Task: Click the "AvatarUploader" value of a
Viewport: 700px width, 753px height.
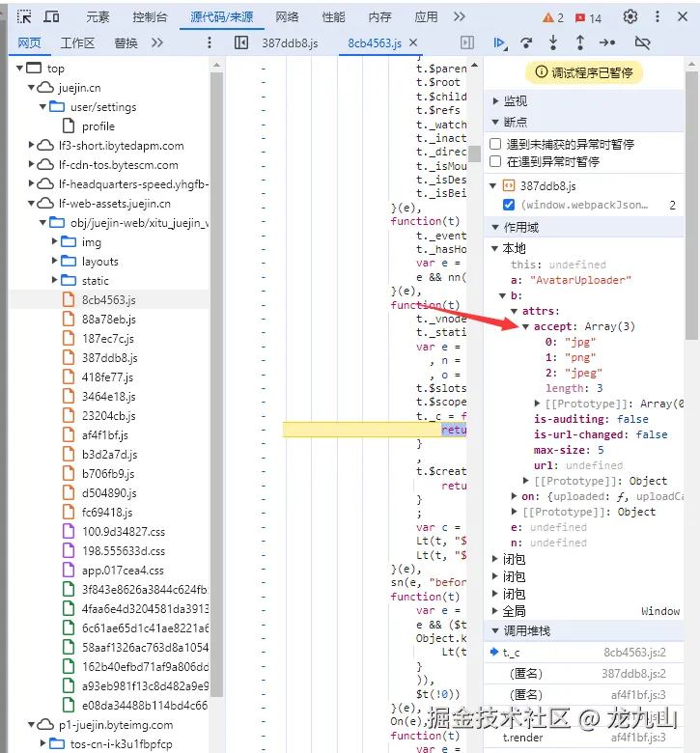Action: coord(580,280)
